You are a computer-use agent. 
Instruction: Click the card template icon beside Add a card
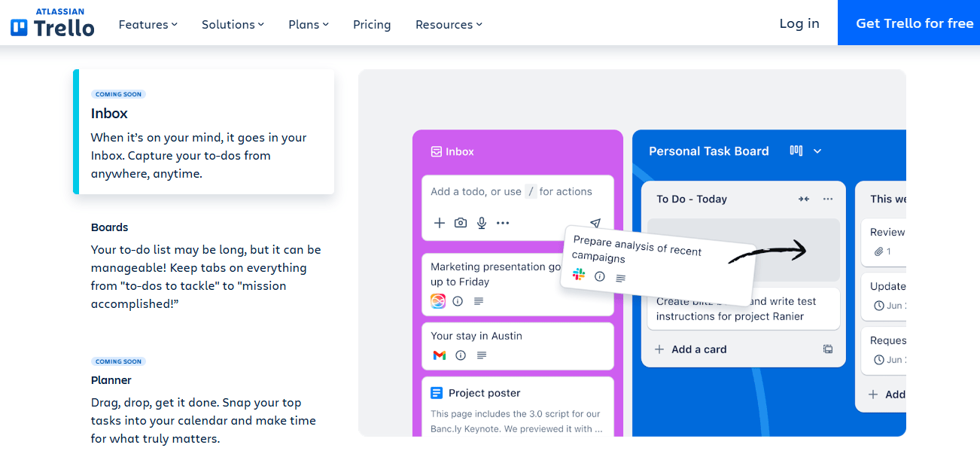(x=828, y=349)
